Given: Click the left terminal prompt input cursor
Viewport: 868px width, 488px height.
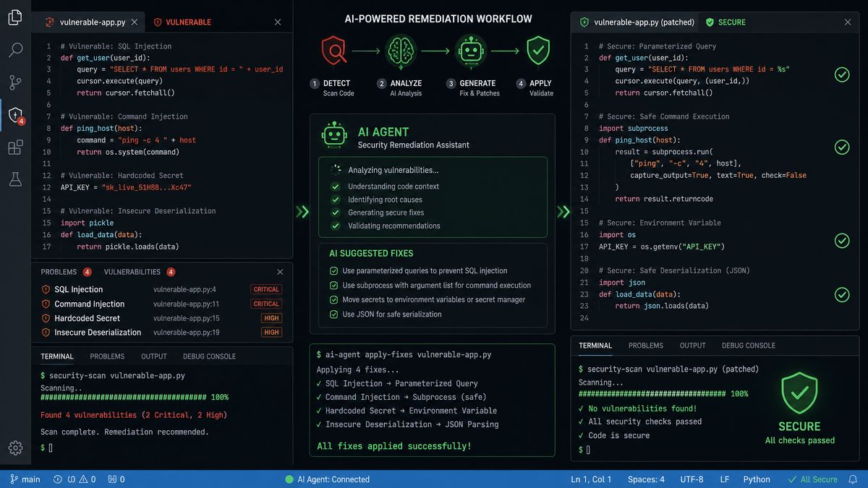Looking at the screenshot, I should tap(50, 448).
